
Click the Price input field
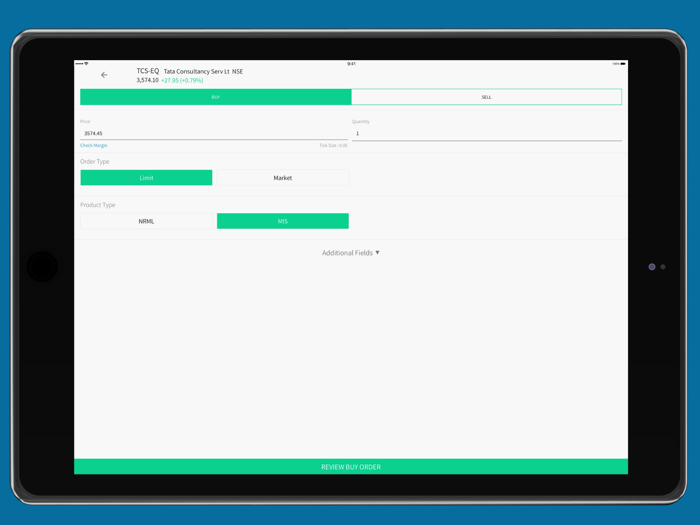click(x=214, y=133)
